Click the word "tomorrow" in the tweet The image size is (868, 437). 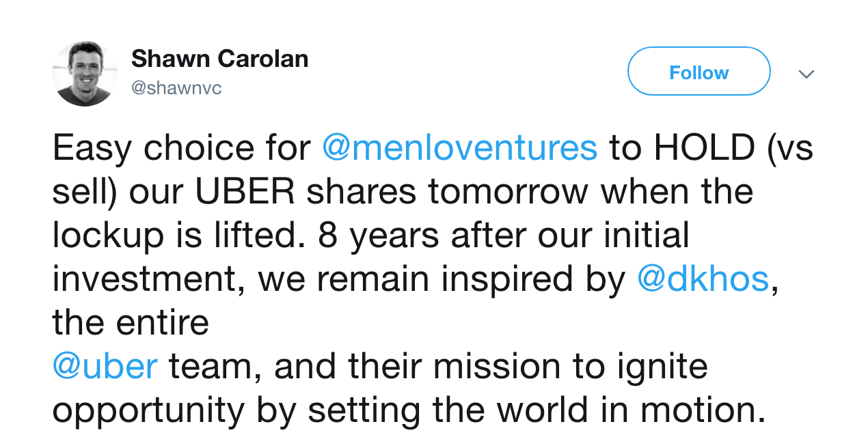(509, 192)
